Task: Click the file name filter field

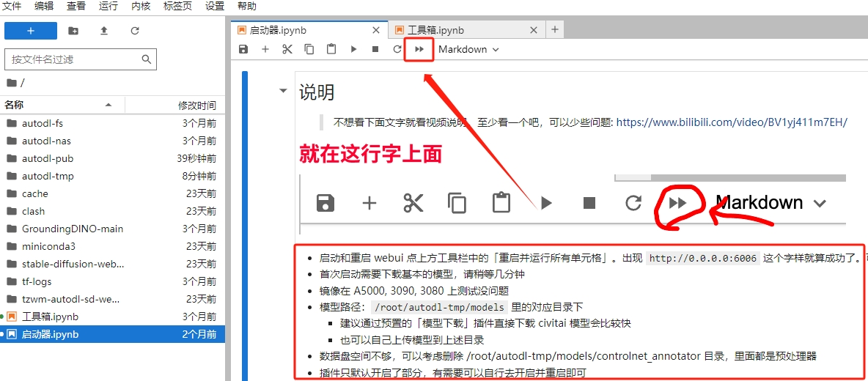Action: tap(80, 59)
